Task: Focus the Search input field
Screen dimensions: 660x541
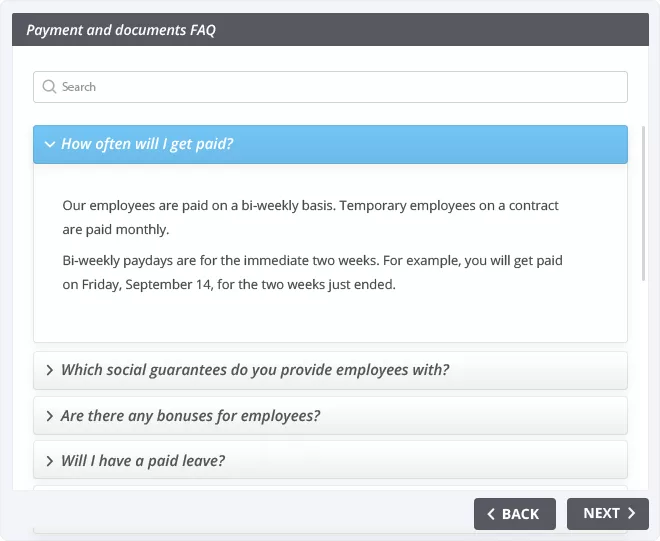Action: point(330,87)
